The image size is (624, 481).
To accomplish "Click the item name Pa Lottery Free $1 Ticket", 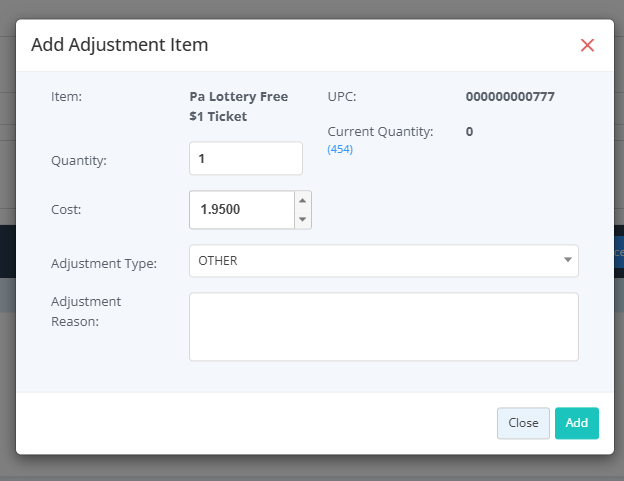I will 238,106.
